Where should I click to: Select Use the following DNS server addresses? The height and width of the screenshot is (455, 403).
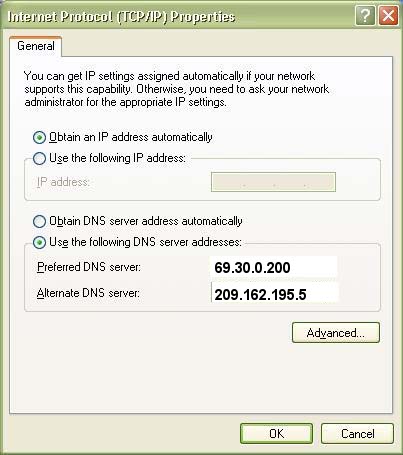click(x=39, y=242)
